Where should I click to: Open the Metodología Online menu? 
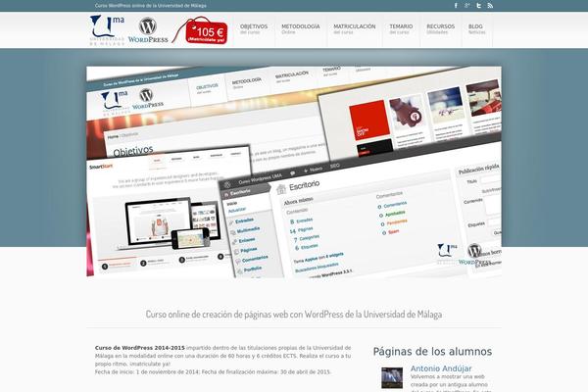(301, 29)
